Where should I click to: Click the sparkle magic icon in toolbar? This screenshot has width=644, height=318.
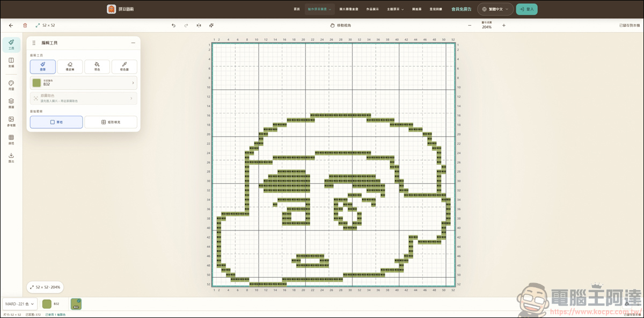[211, 25]
